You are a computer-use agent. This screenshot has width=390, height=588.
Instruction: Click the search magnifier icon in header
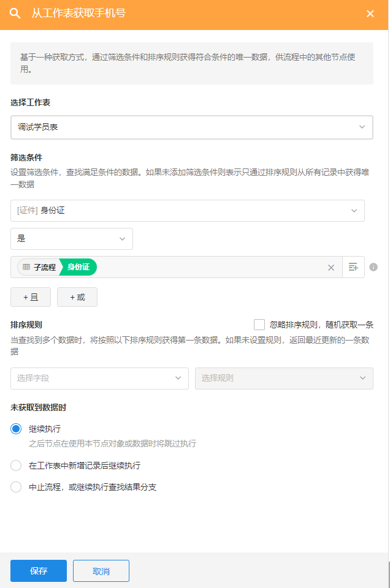tap(15, 13)
